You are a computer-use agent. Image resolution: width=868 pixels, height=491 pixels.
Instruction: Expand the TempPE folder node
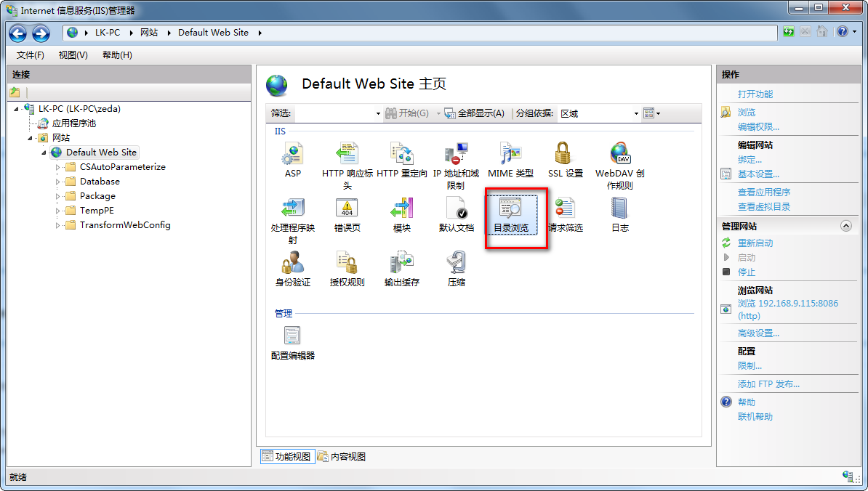point(57,211)
